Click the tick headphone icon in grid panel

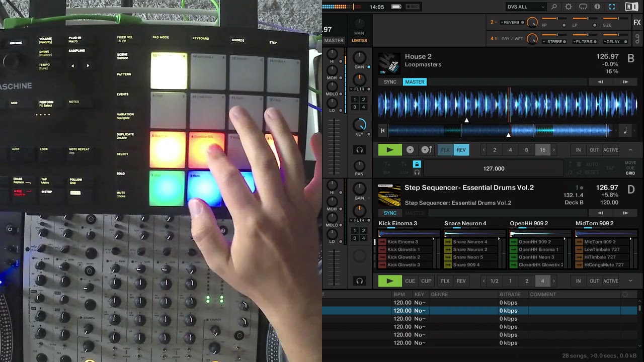(x=417, y=172)
